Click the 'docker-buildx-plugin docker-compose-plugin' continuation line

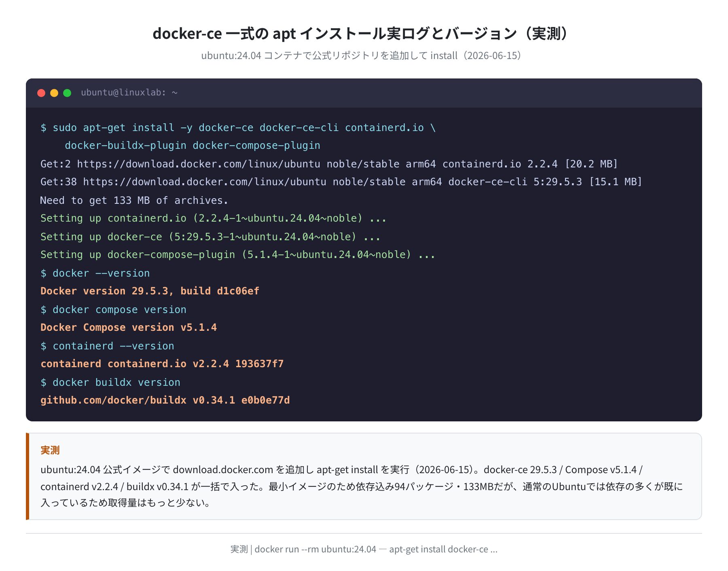point(193,146)
